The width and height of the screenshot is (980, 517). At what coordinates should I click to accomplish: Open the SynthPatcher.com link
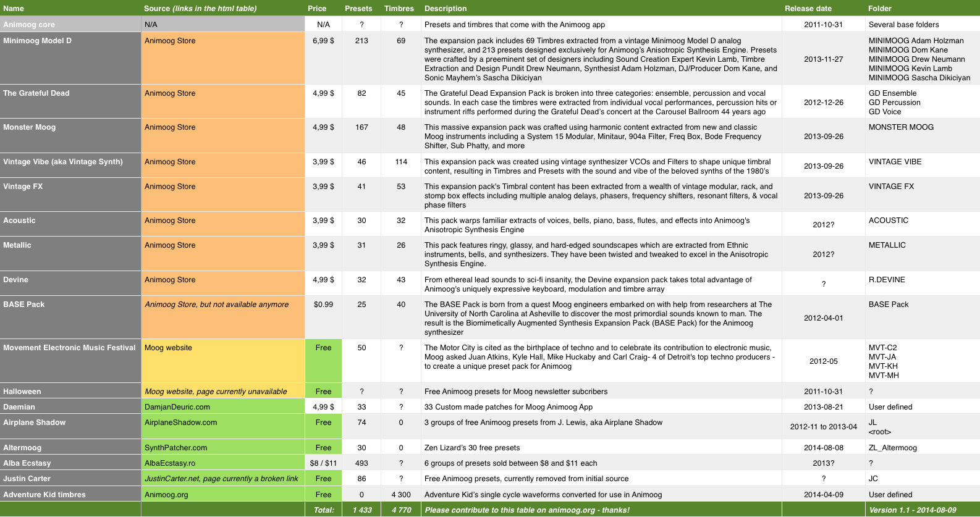(x=176, y=448)
